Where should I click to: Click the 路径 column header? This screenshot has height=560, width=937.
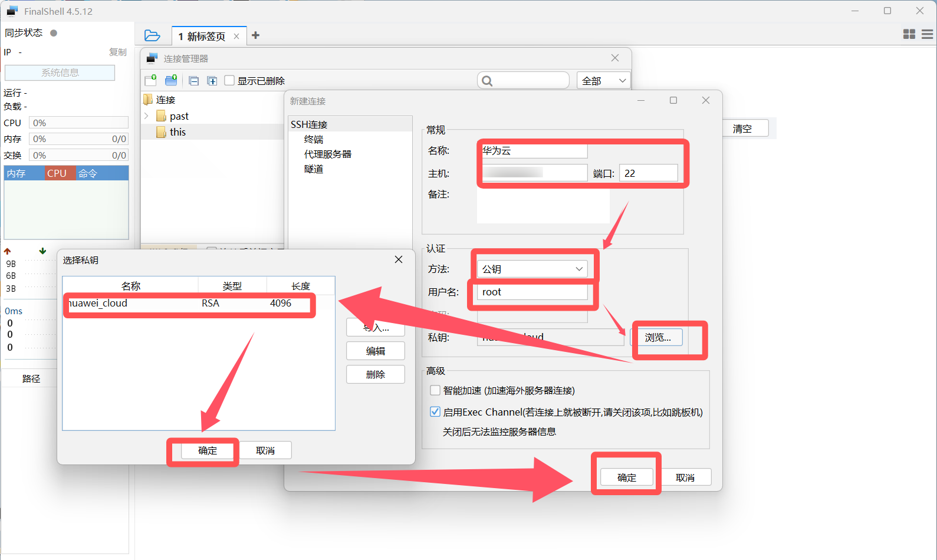point(31,378)
